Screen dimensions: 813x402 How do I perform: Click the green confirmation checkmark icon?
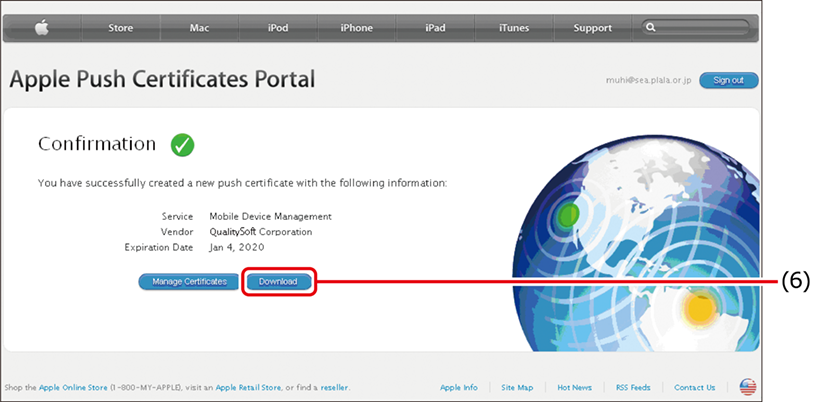pyautogui.click(x=183, y=145)
